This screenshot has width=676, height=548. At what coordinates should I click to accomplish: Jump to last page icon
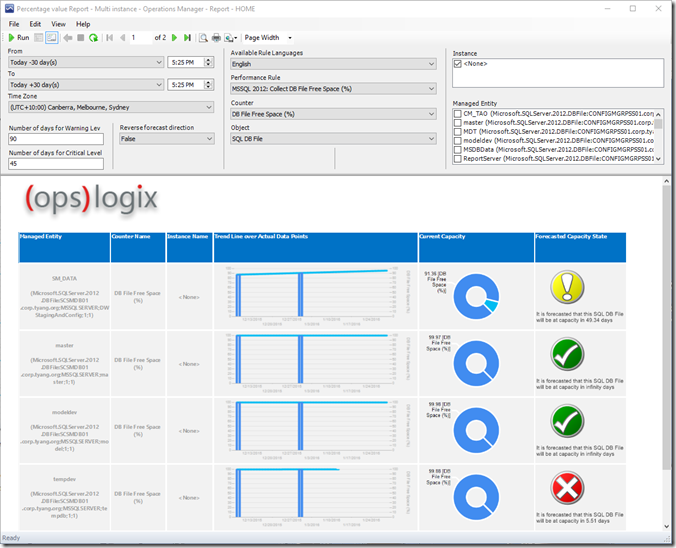click(x=187, y=38)
